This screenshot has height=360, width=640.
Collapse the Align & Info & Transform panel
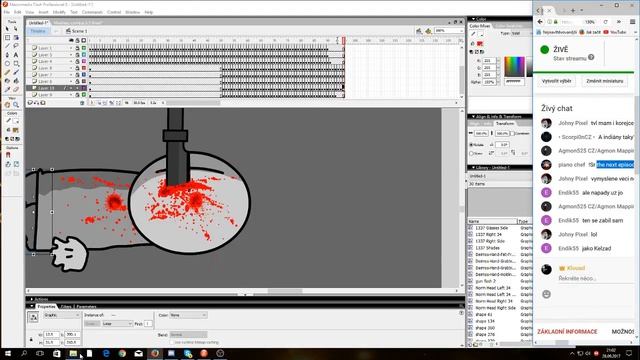[x=500, y=117]
